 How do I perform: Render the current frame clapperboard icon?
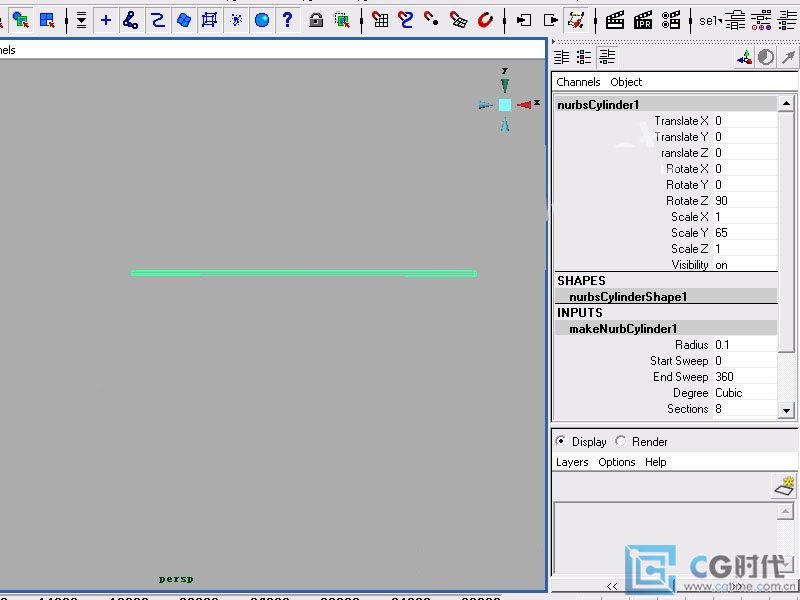615,20
